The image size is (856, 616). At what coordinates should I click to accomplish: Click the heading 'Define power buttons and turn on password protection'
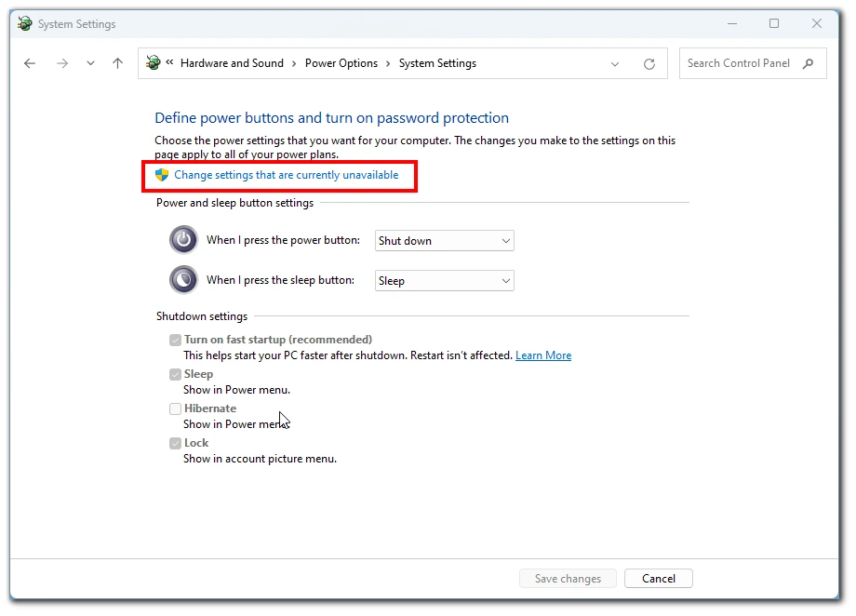pyautogui.click(x=331, y=118)
